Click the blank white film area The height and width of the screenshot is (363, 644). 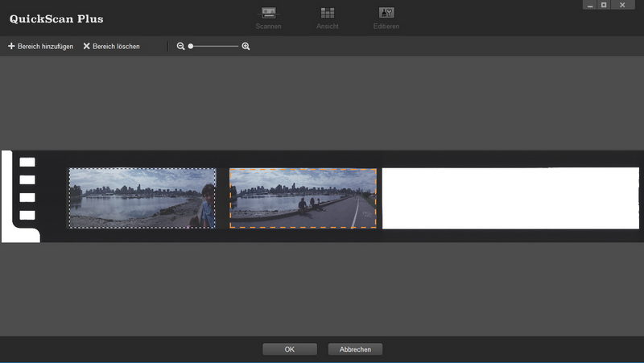click(x=510, y=198)
